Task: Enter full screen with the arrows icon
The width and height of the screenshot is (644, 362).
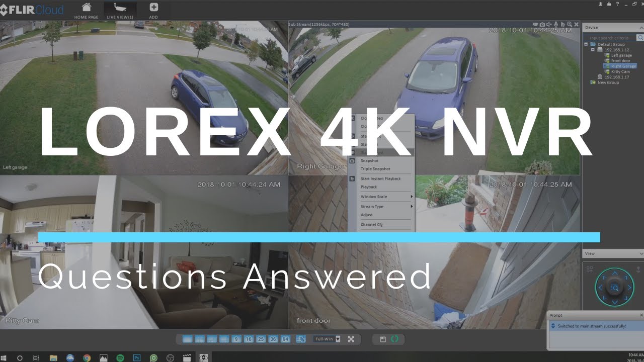Action: click(x=351, y=339)
